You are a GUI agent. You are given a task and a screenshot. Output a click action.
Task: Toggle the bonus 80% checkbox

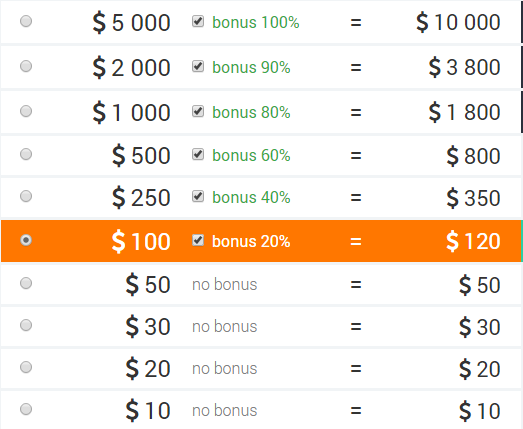tap(198, 111)
